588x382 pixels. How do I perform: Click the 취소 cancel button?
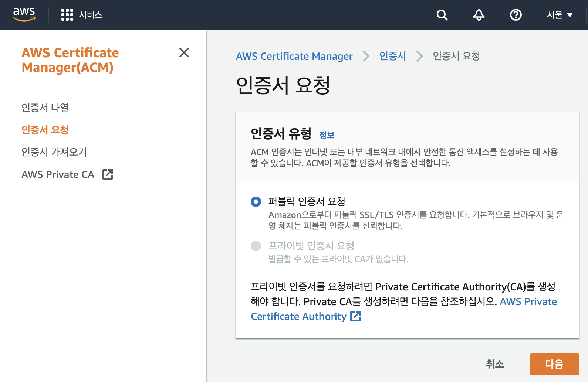pyautogui.click(x=495, y=364)
